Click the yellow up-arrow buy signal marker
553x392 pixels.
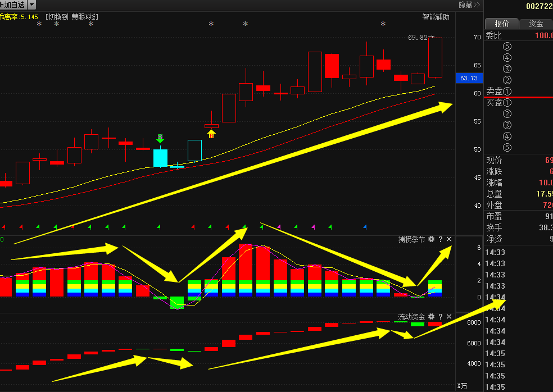click(x=211, y=133)
